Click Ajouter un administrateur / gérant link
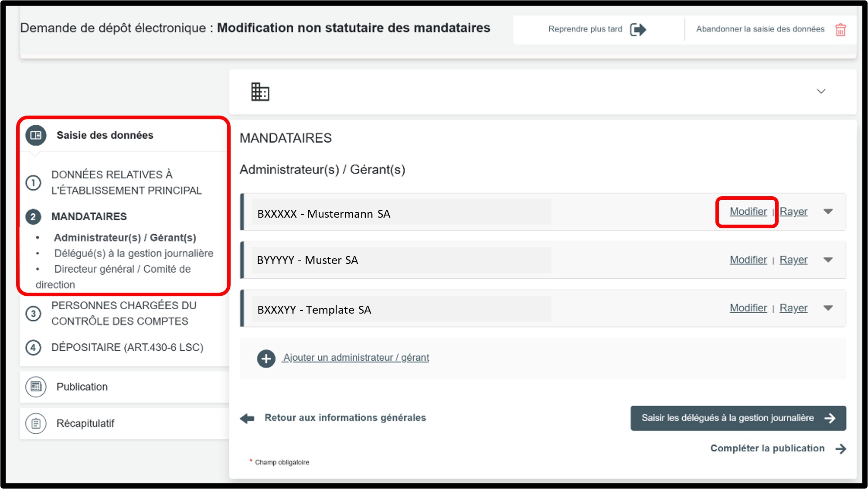 tap(356, 358)
